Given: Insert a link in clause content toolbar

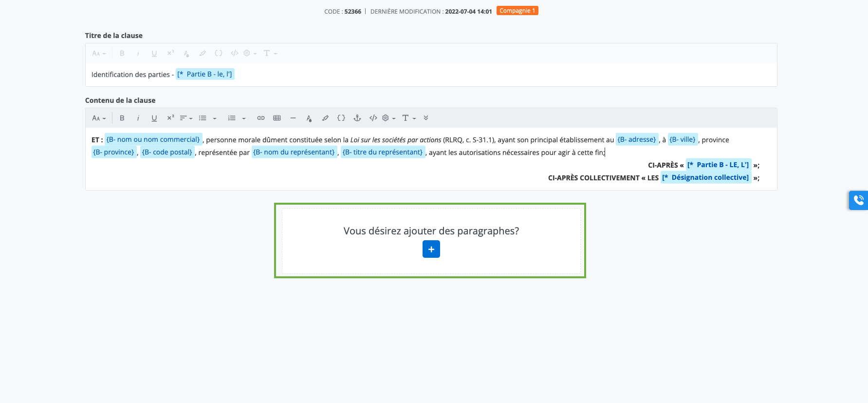Looking at the screenshot, I should [x=261, y=118].
